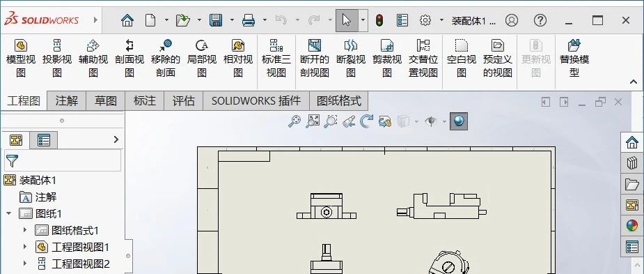Viewport: 644px width, 274px height.
Task: Insert a 剖面视图 (Section View)
Action: pos(129,59)
